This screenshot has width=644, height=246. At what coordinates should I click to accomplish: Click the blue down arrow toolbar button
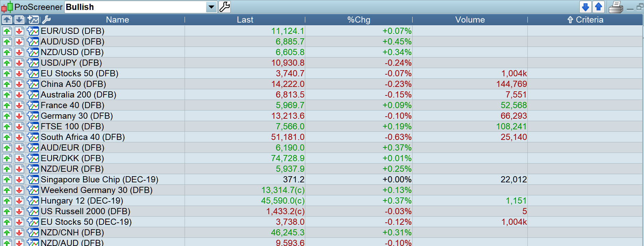tap(586, 7)
